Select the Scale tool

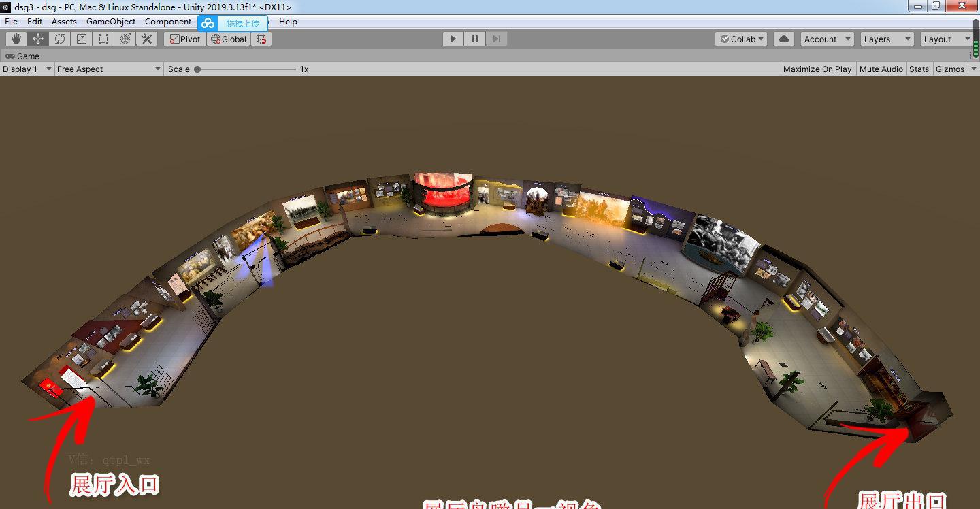pyautogui.click(x=82, y=39)
